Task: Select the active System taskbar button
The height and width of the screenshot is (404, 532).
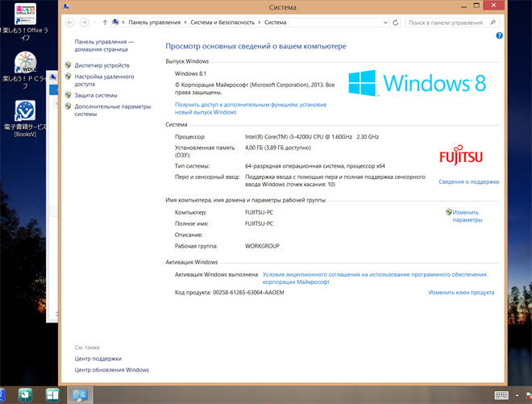Action: (80, 395)
